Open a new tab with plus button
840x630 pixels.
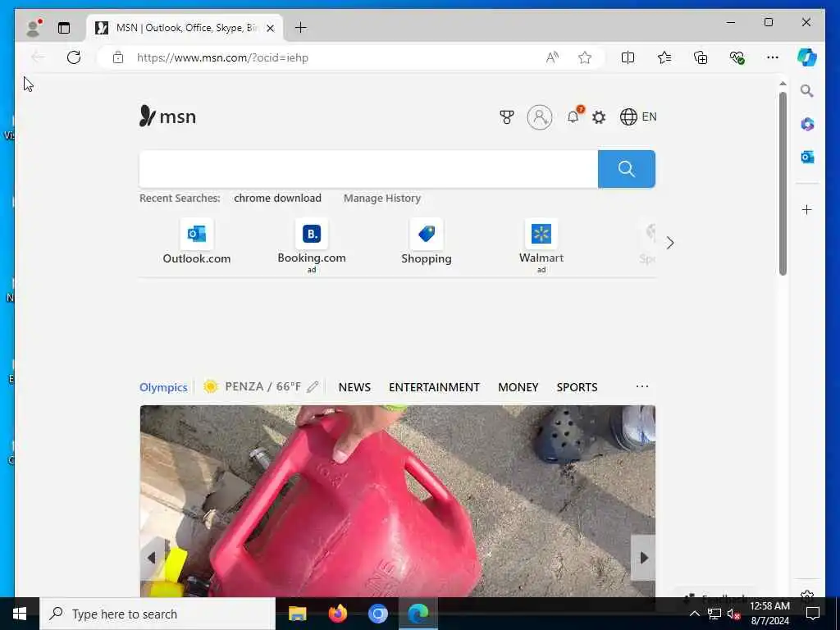point(301,28)
